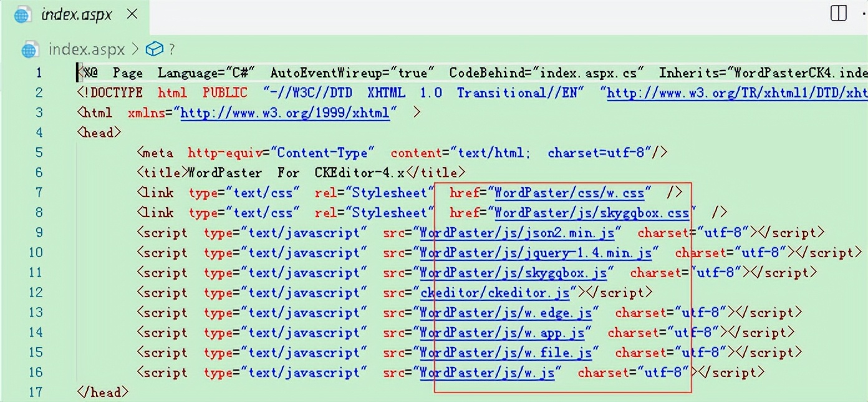The width and height of the screenshot is (868, 402).
Task: Click line number 12 in the gutter
Action: (x=36, y=293)
